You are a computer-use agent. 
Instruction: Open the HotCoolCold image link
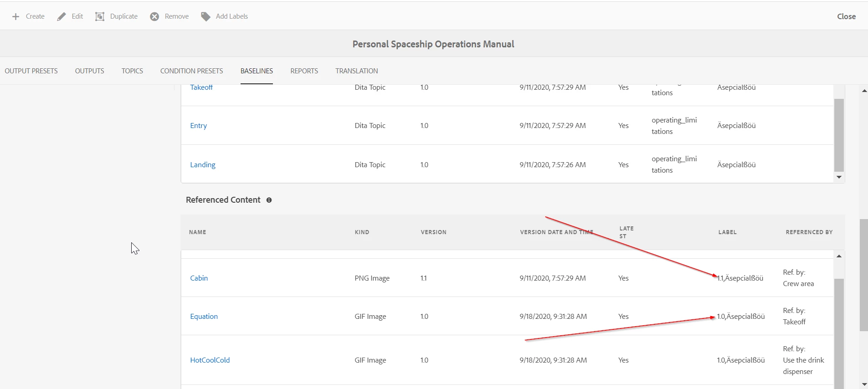click(x=210, y=360)
